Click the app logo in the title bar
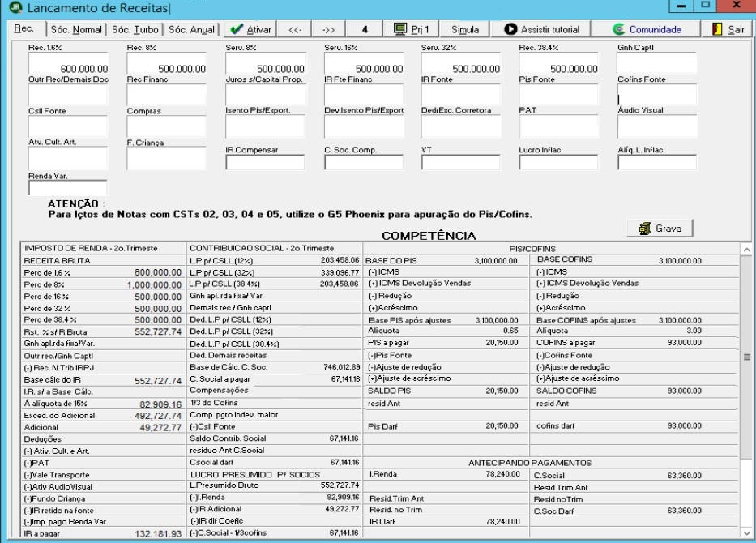Screen dimensions: 756x543 pos(15,6)
